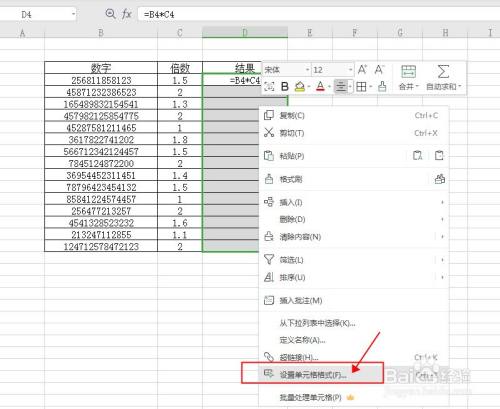Screen dimensions: 500x409
Task: Select column F header
Action: click(355, 32)
